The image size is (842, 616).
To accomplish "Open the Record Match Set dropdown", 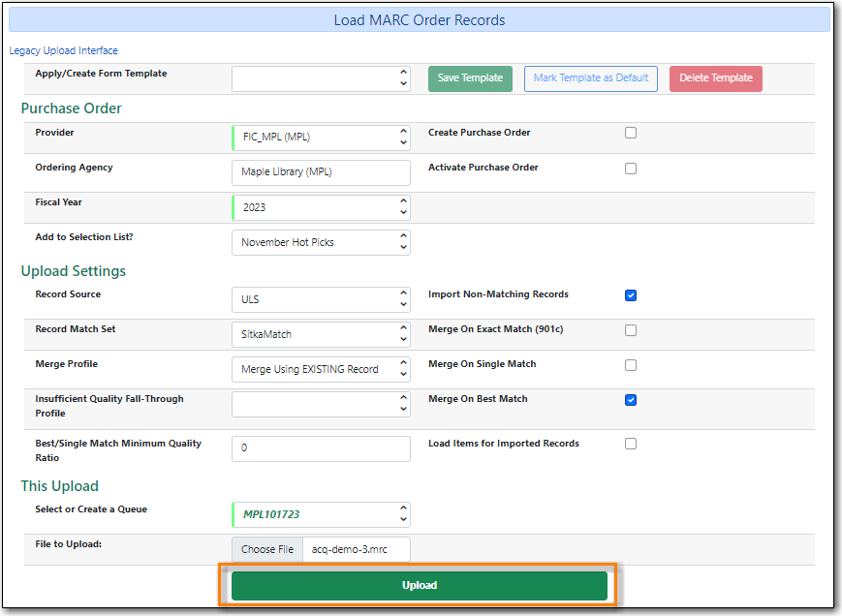I will [320, 334].
